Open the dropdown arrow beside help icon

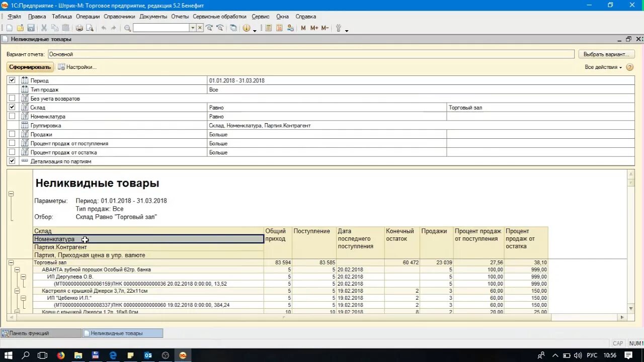click(255, 30)
